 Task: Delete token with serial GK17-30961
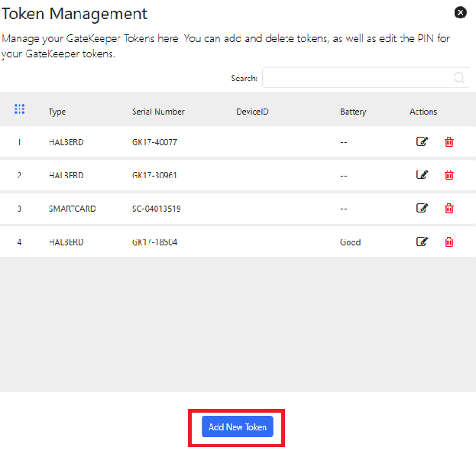(x=449, y=174)
